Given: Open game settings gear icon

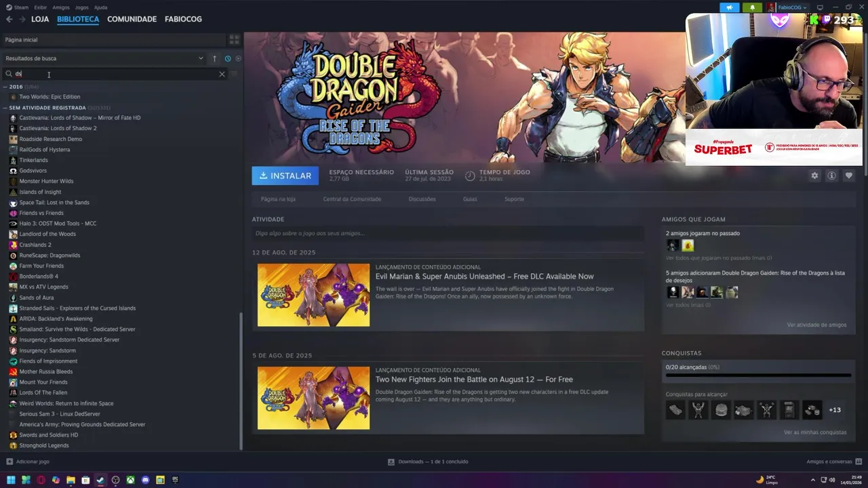Looking at the screenshot, I should click(814, 176).
